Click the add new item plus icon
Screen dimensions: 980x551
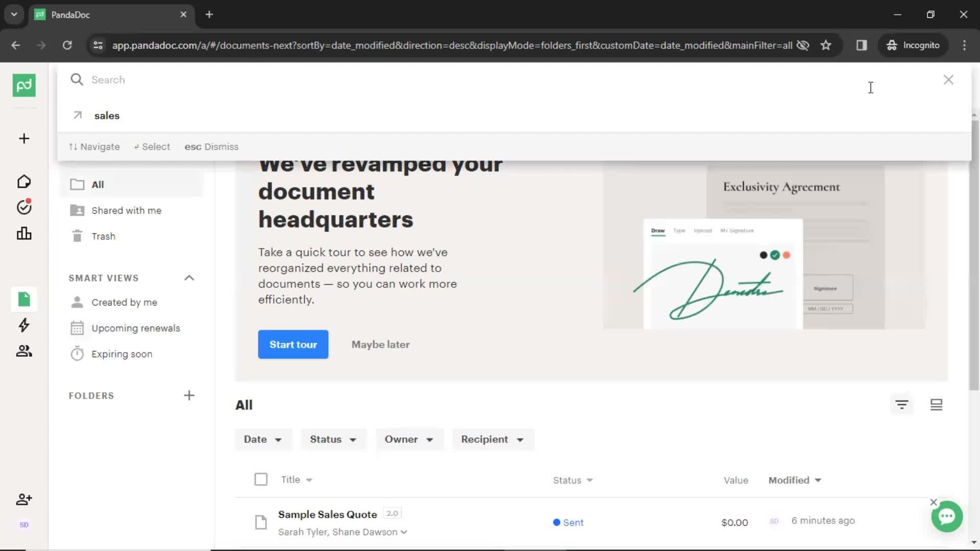coord(23,138)
